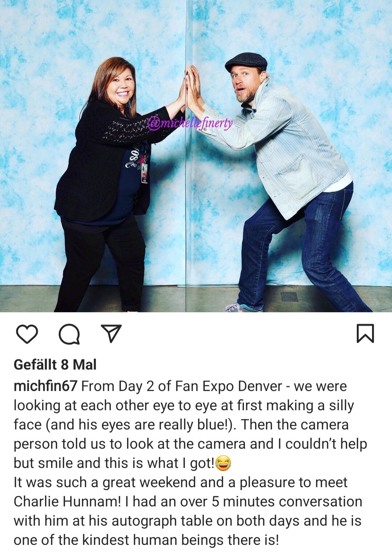Screen dimensions: 392x559
Task: Share the post using the paper plane icon
Action: tap(111, 334)
